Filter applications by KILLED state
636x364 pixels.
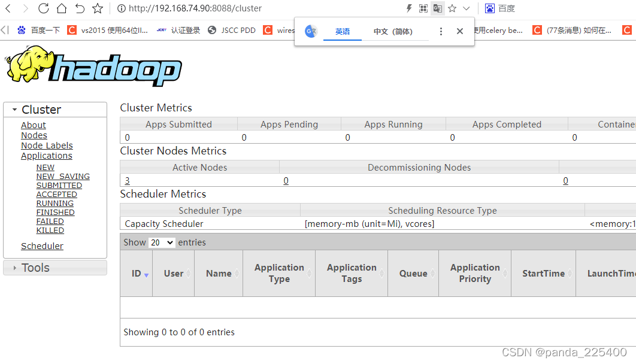point(50,230)
